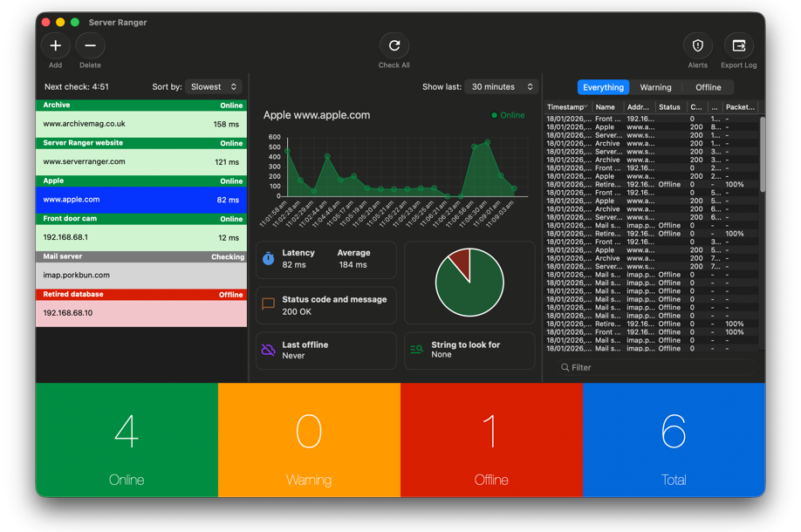801x532 pixels.
Task: Select the Retired database server entry
Action: pos(141,312)
